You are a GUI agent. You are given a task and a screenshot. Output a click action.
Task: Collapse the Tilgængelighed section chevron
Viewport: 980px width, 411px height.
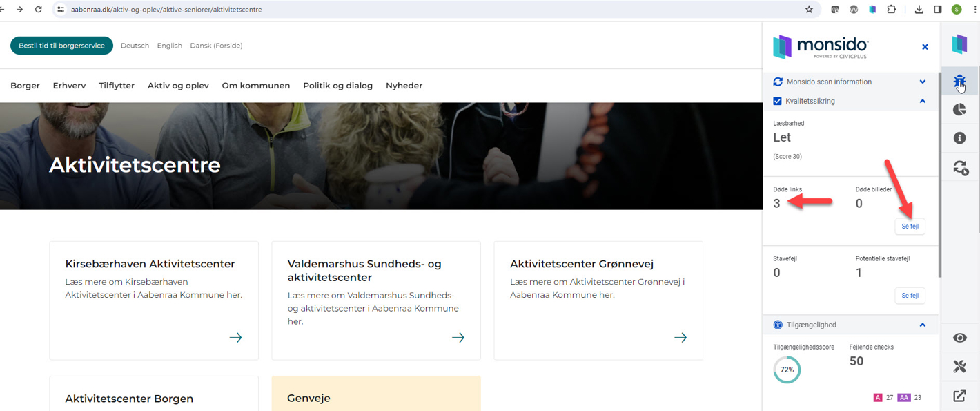click(922, 325)
